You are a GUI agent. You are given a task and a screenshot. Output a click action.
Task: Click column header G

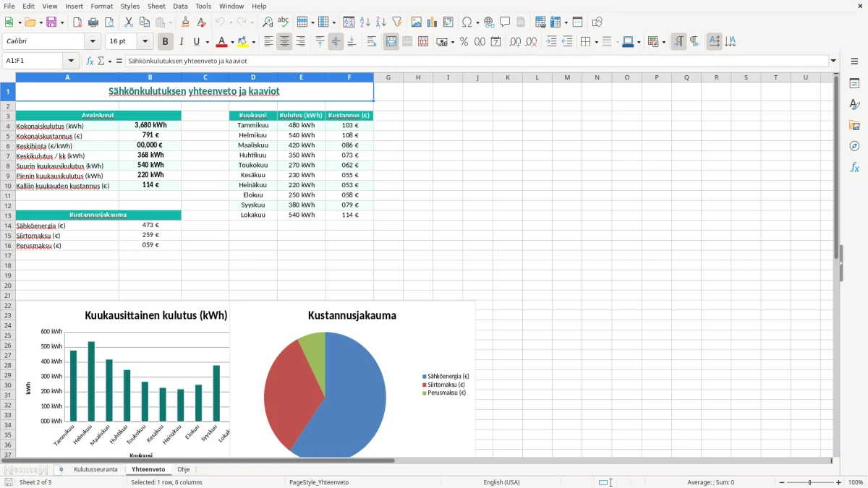388,77
